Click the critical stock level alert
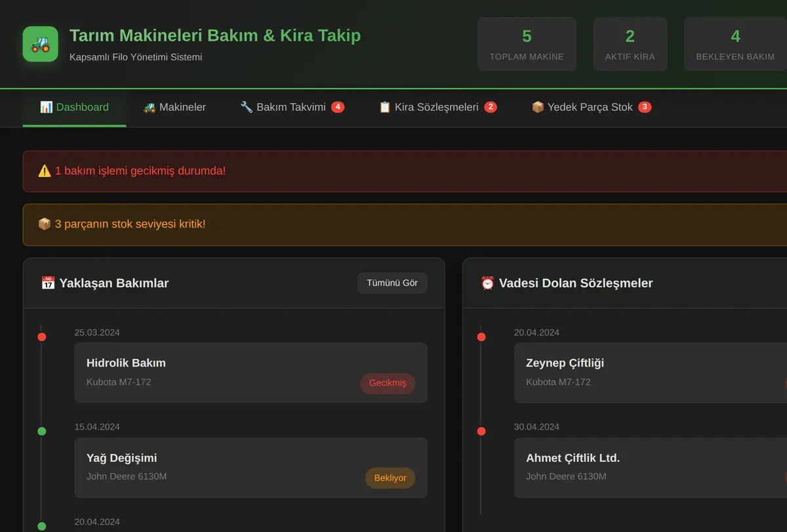Screen dimensions: 787x532 (405, 224)
